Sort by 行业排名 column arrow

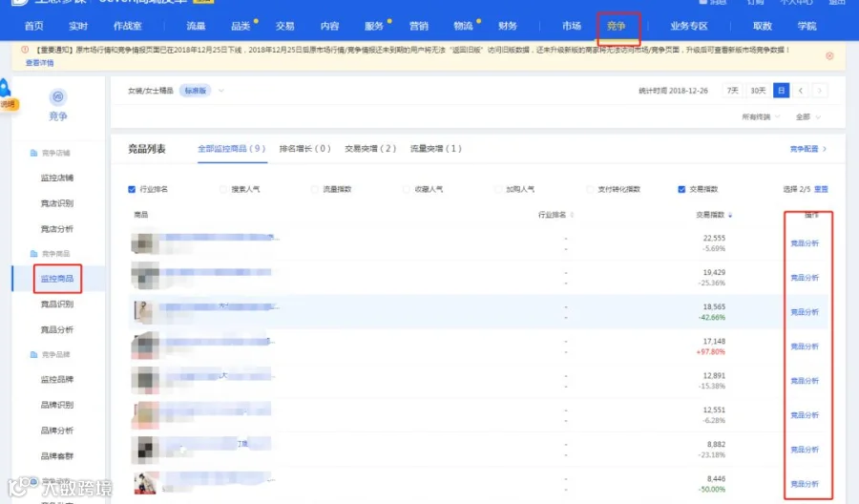572,215
